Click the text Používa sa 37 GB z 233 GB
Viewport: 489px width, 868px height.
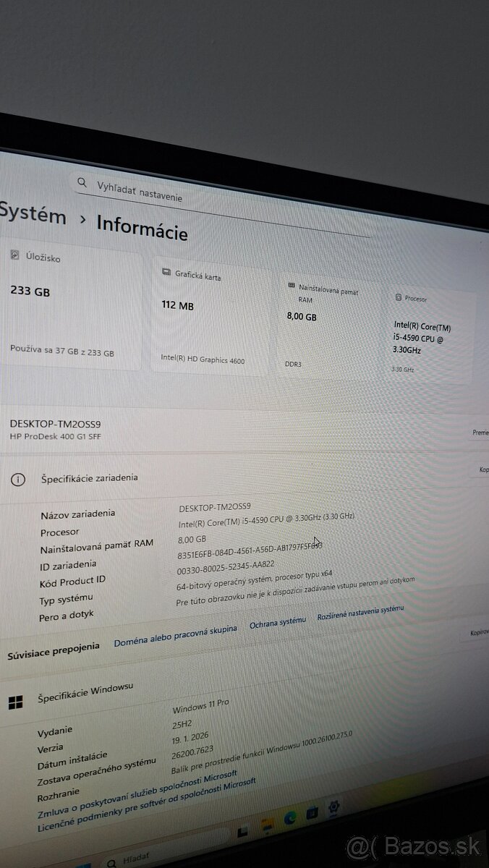click(x=62, y=350)
